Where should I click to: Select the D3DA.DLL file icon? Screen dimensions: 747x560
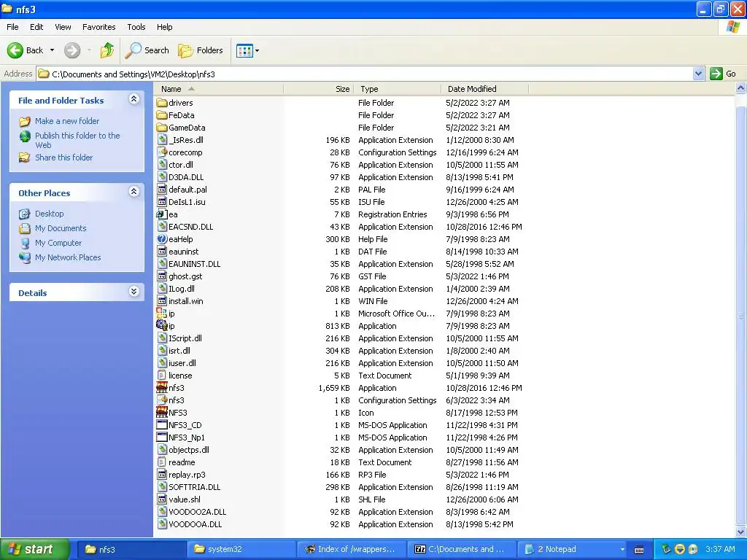[x=162, y=176]
